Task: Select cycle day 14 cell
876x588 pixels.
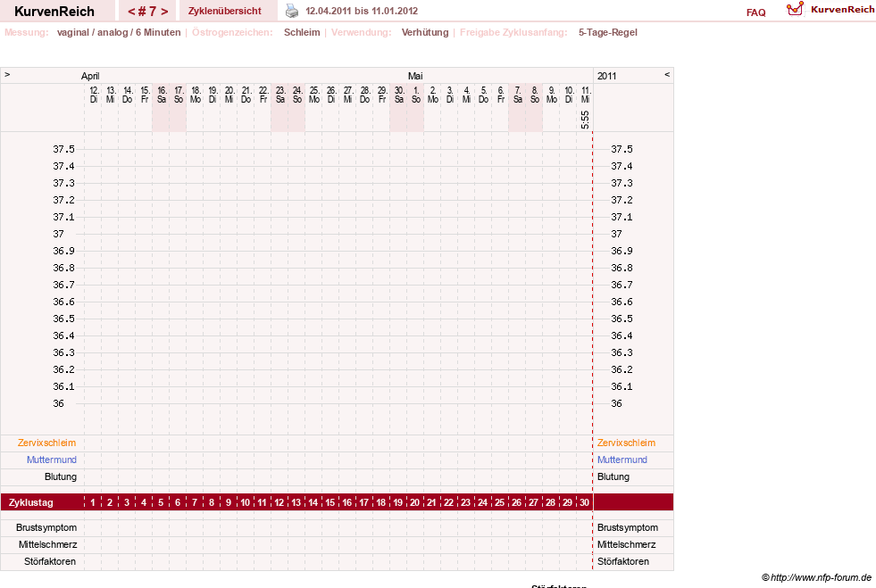Action: 313,502
